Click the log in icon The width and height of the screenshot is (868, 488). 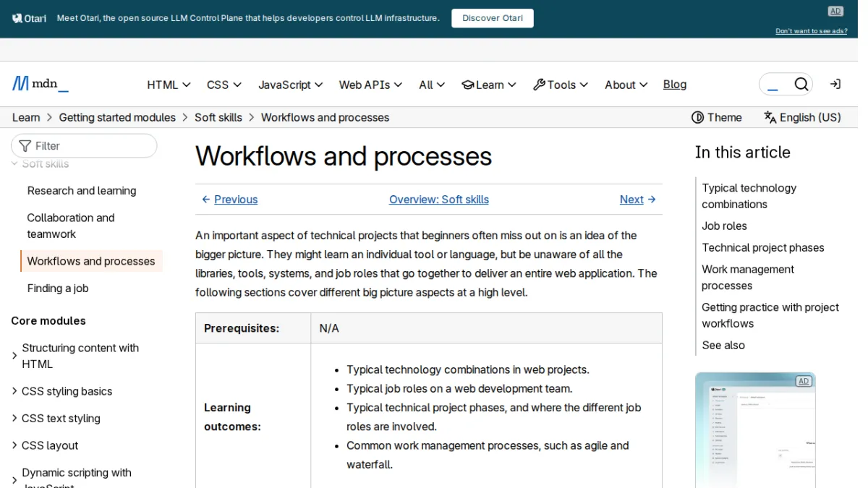pyautogui.click(x=835, y=85)
